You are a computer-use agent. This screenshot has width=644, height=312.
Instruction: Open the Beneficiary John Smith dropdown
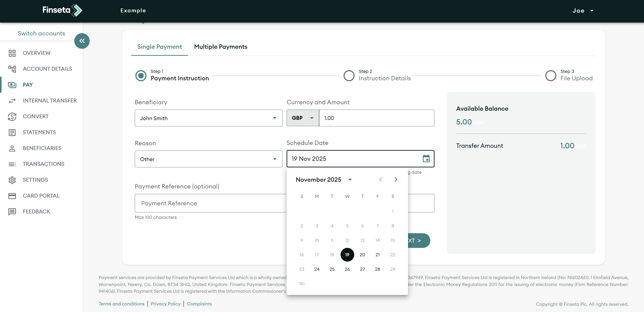[208, 118]
